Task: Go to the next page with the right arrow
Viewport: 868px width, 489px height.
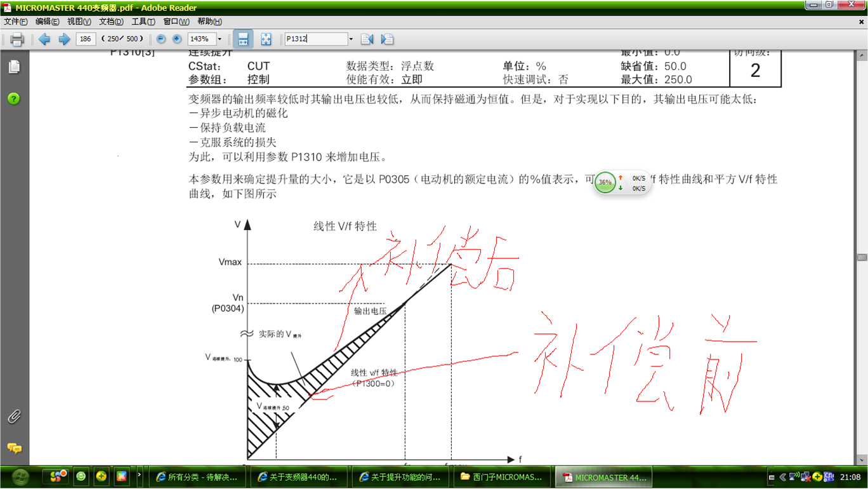Action: pyautogui.click(x=64, y=39)
